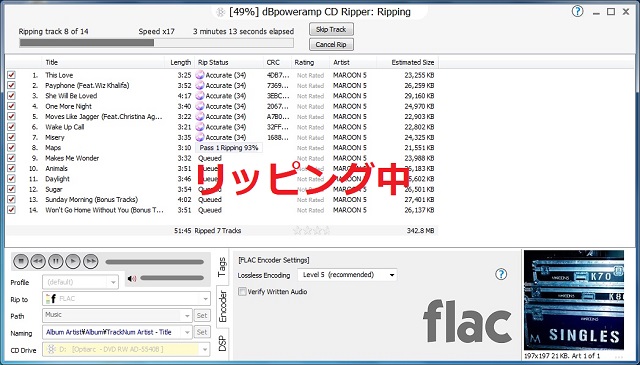Click the stop playback button

click(x=21, y=261)
